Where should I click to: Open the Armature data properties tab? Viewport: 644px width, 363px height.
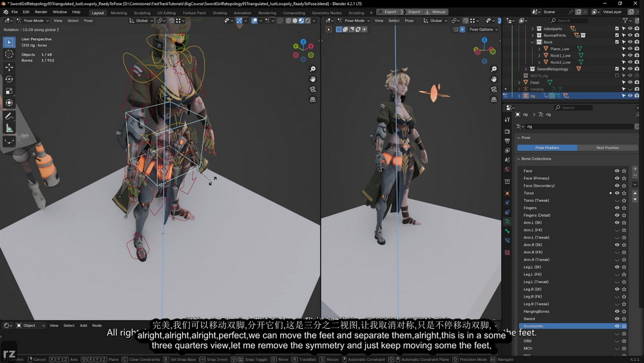coord(507,222)
